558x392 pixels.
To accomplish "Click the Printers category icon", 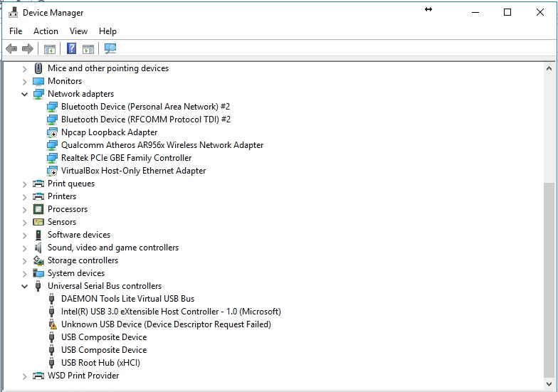I will pos(38,196).
